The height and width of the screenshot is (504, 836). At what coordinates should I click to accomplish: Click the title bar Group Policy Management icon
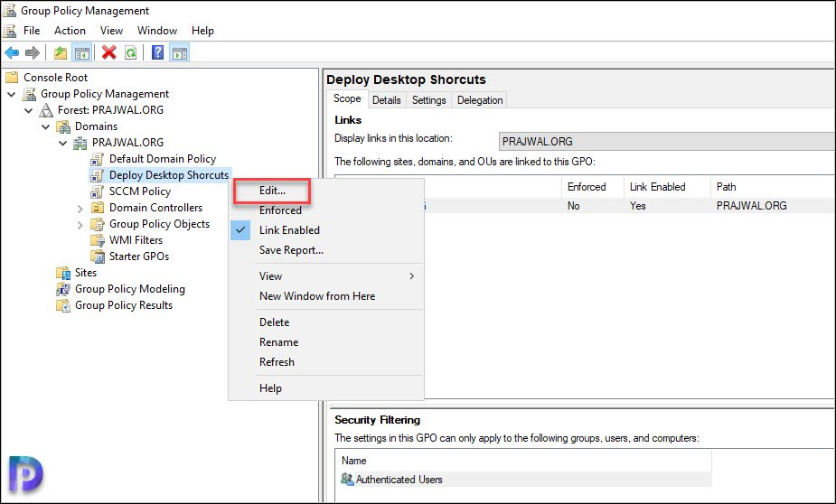[9, 10]
